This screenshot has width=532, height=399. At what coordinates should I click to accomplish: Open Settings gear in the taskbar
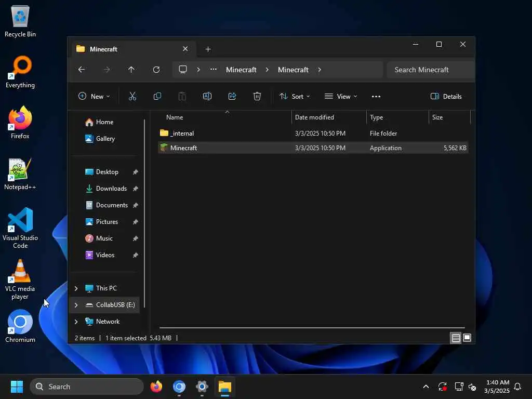pos(202,387)
